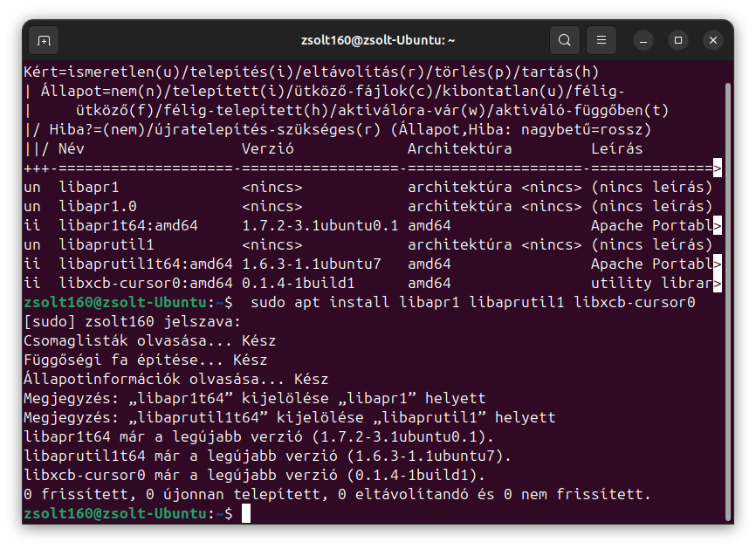
Task: Maximize the terminal window
Action: pyautogui.click(x=678, y=40)
